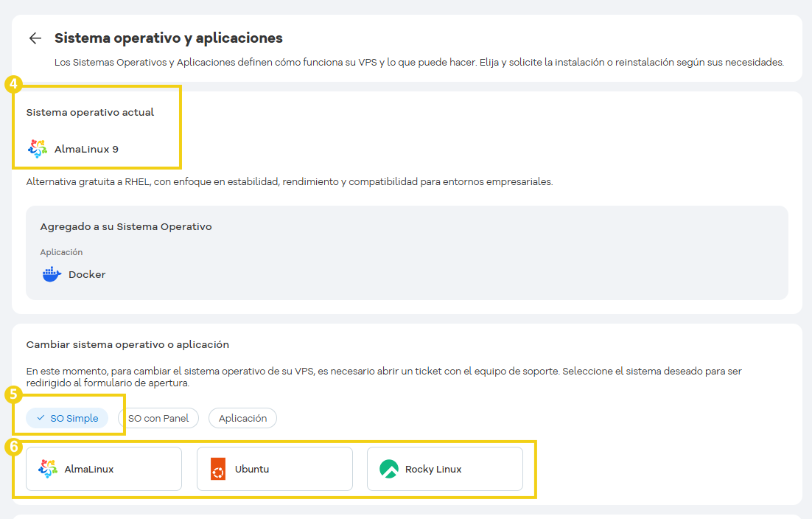Click the AlmaLinux 9 logo under 'Sistema operativo actual'
The height and width of the screenshot is (519, 812).
pos(37,148)
